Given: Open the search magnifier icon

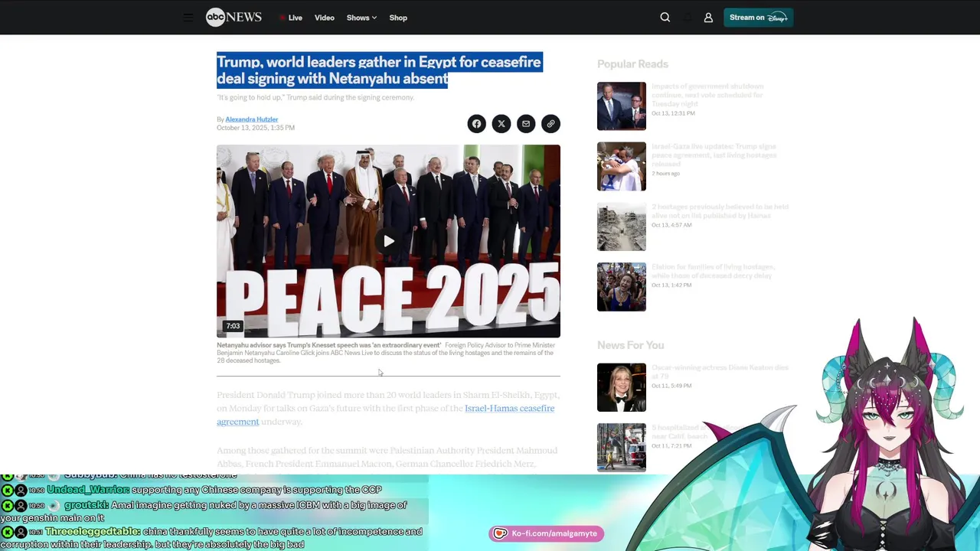Looking at the screenshot, I should click(665, 18).
